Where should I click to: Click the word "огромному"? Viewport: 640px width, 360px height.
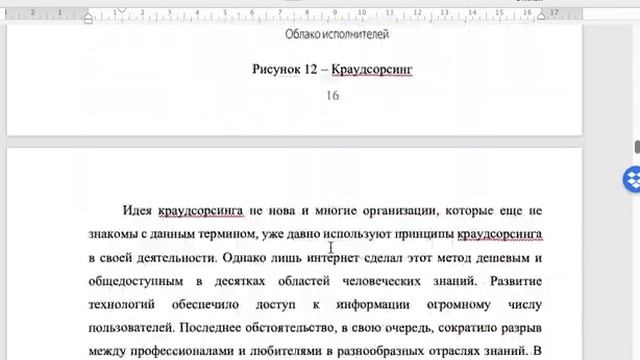[458, 305]
